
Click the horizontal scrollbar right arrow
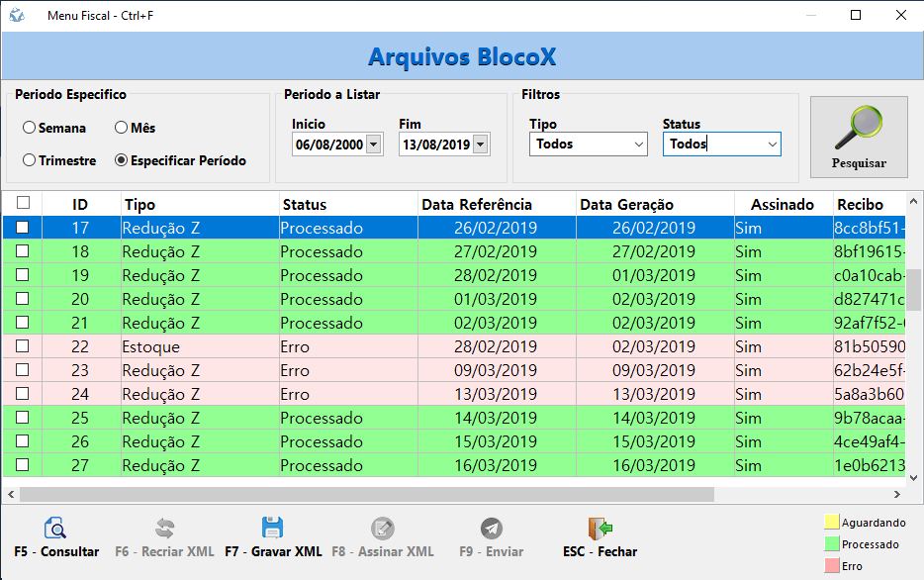pyautogui.click(x=898, y=494)
